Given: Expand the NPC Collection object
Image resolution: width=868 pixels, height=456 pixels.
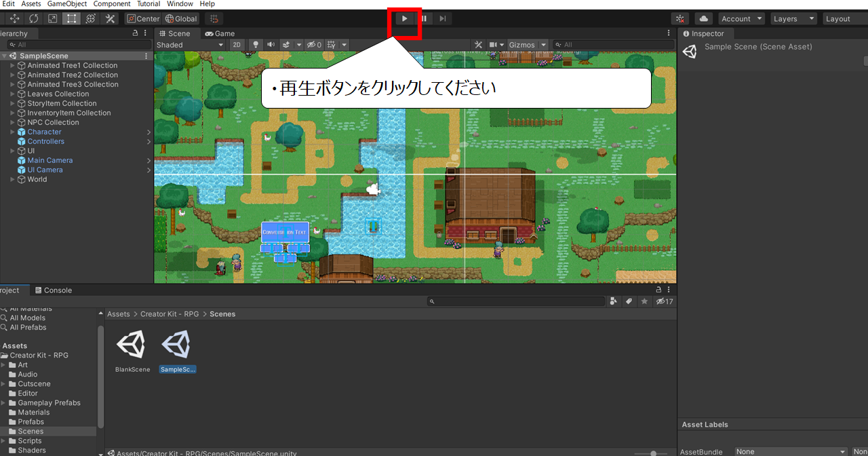Looking at the screenshot, I should pos(12,123).
